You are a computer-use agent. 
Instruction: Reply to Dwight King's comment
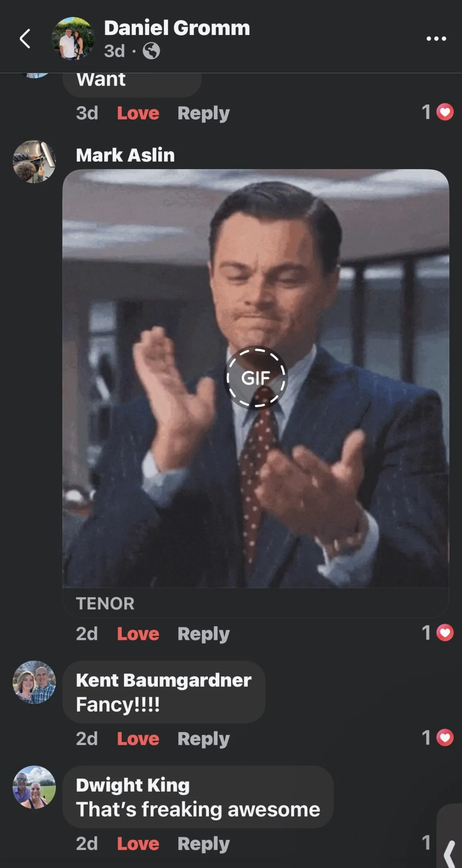click(203, 844)
